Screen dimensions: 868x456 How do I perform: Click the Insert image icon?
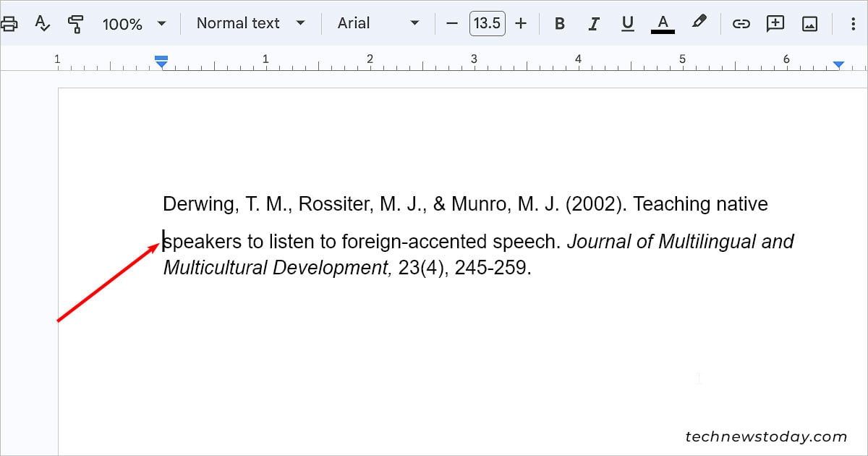coord(809,23)
